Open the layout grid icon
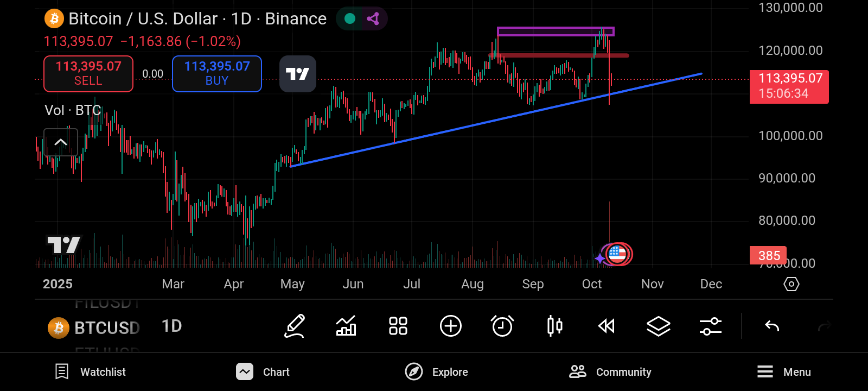The width and height of the screenshot is (868, 391). click(398, 326)
